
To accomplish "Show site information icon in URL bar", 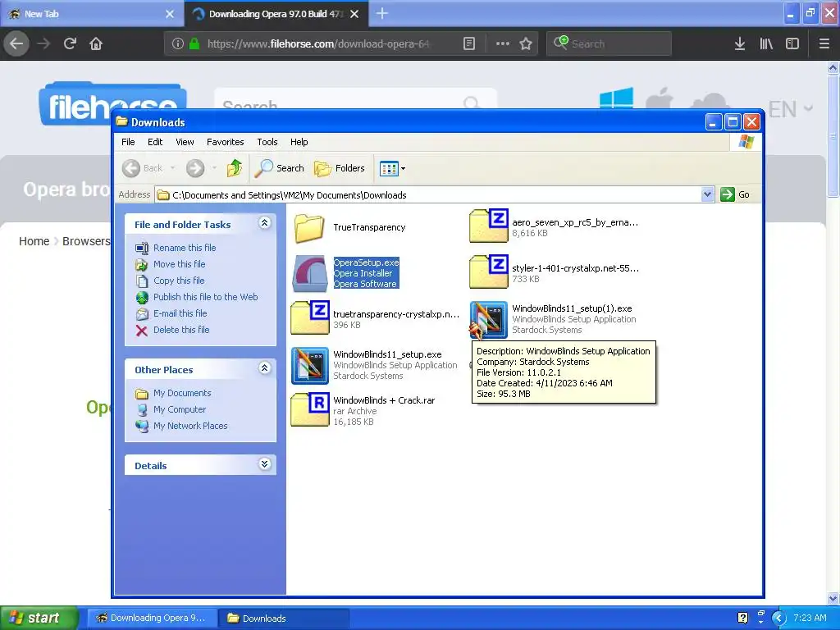I will point(178,43).
